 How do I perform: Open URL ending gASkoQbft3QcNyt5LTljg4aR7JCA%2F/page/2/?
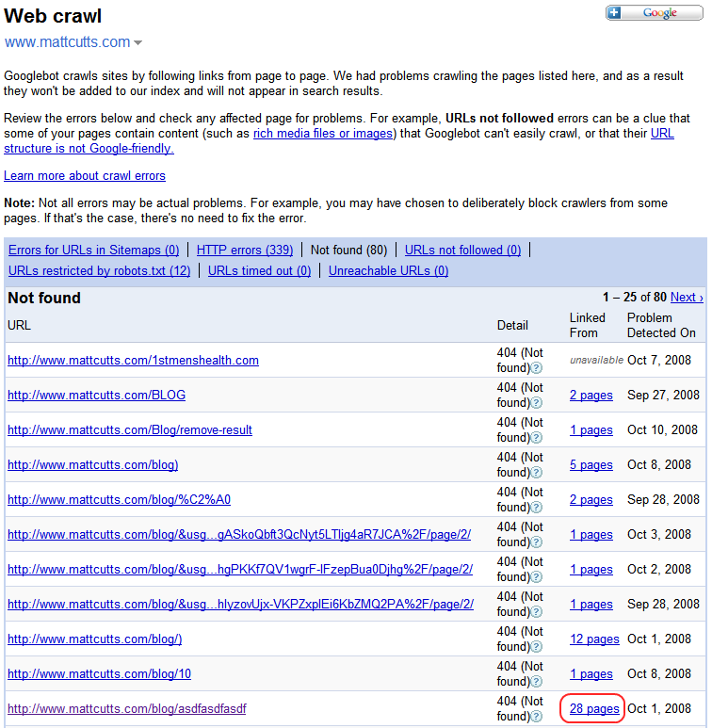239,534
